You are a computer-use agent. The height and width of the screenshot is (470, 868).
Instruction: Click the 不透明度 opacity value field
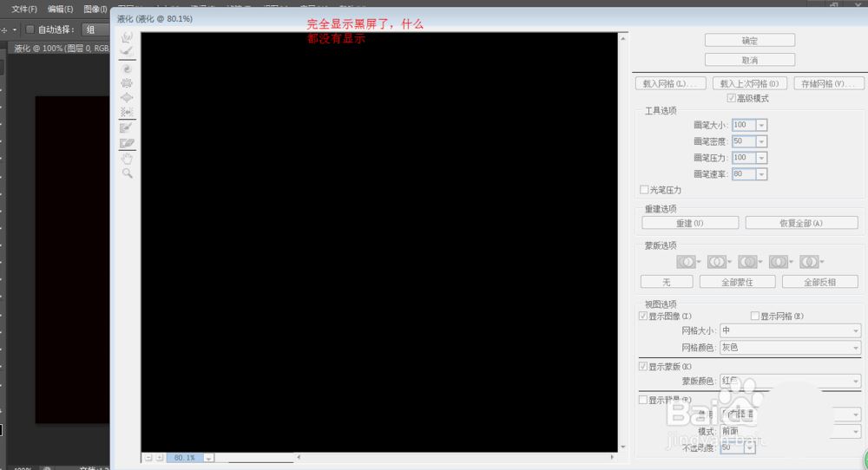coord(733,447)
